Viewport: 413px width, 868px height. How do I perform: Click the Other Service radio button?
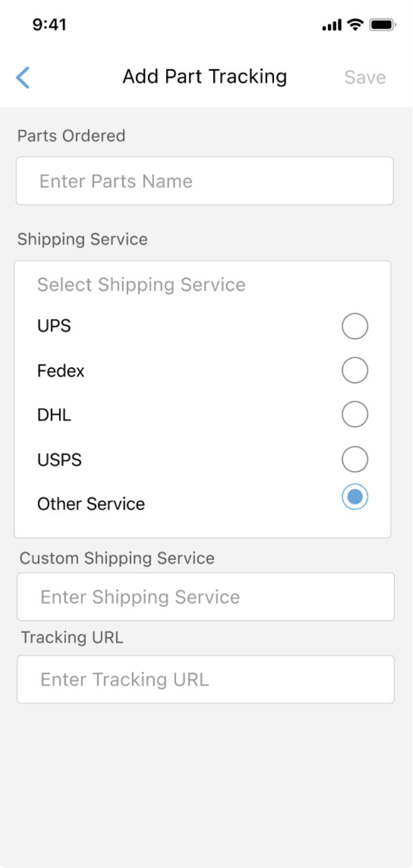tap(354, 497)
